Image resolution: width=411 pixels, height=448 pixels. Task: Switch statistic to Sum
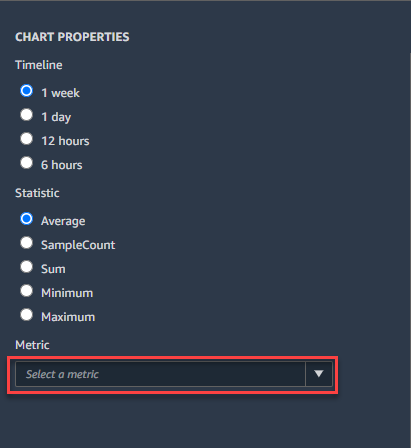click(26, 267)
